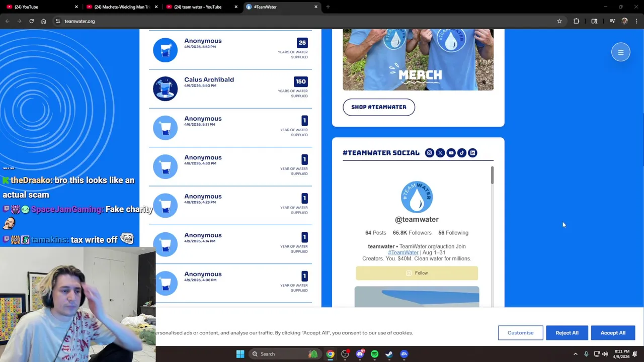Click the browser back arrow
This screenshot has width=644, height=362.
click(x=7, y=21)
